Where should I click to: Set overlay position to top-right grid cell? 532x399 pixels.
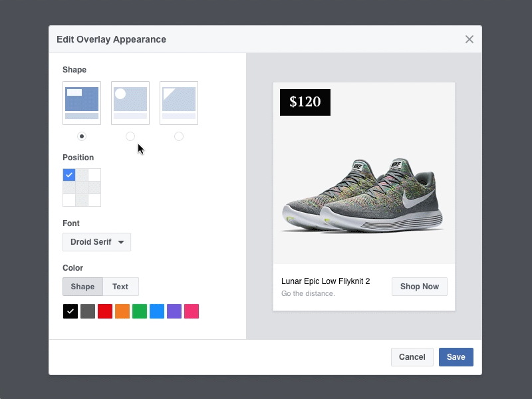(94, 175)
